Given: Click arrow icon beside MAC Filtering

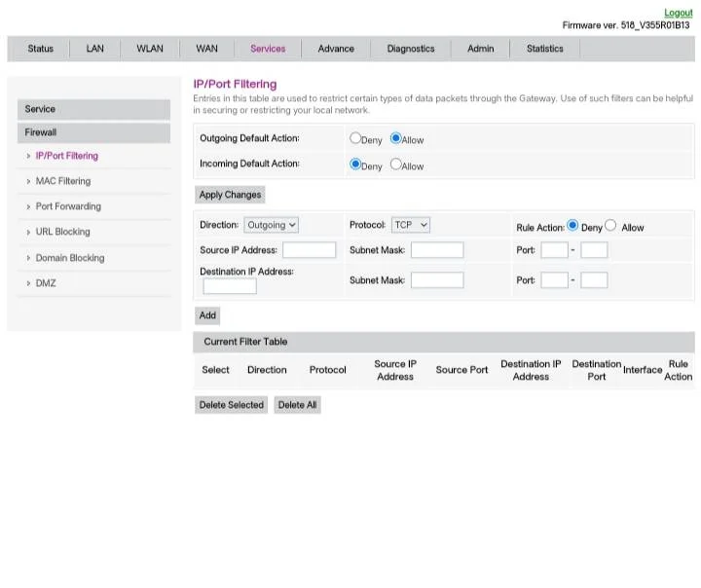Looking at the screenshot, I should pos(28,181).
